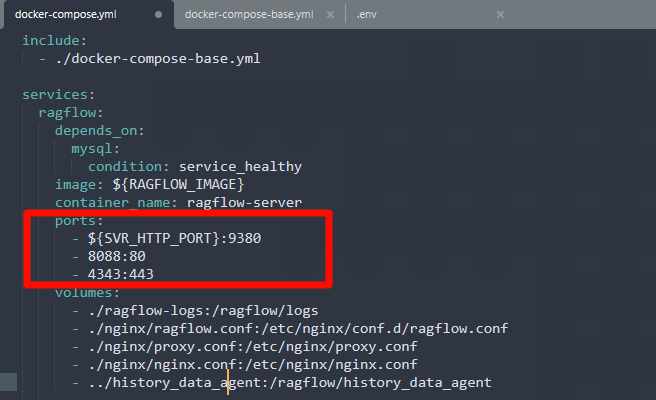The image size is (656, 400).
Task: Click the nginx.conf volume mapping line
Action: click(253, 364)
